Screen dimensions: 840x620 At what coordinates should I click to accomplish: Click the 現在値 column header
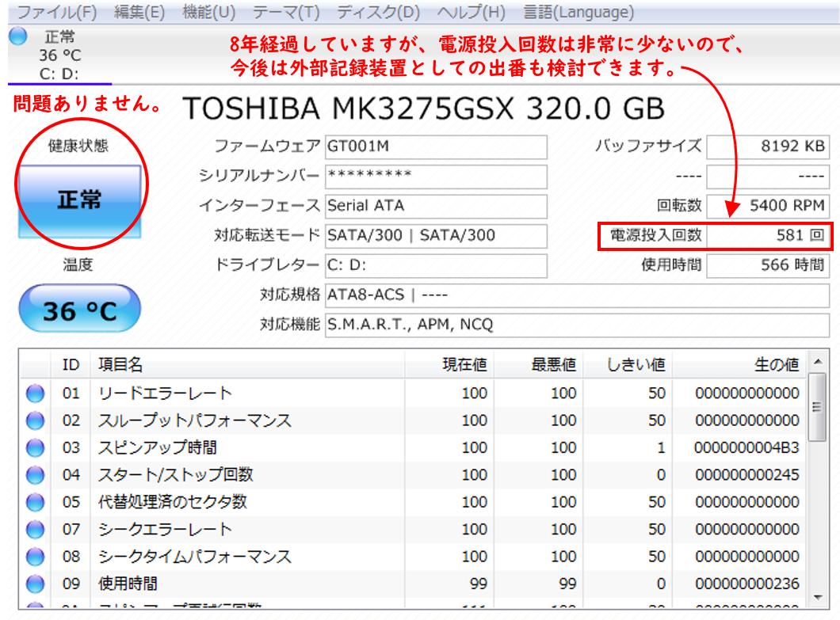(449, 364)
